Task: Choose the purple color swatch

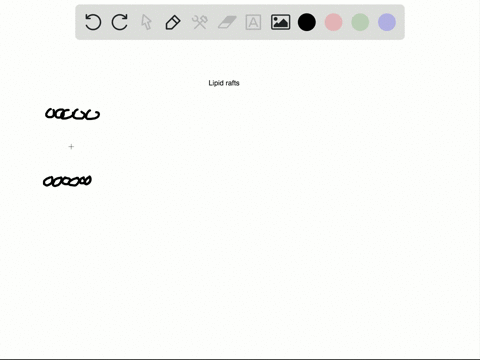Action: coord(387,22)
